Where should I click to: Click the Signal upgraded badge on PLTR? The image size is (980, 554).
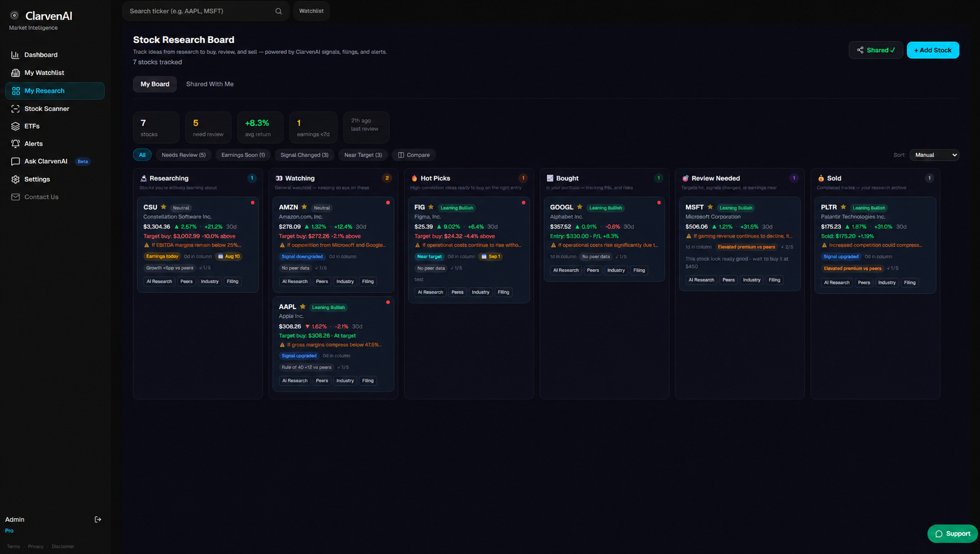click(x=841, y=256)
